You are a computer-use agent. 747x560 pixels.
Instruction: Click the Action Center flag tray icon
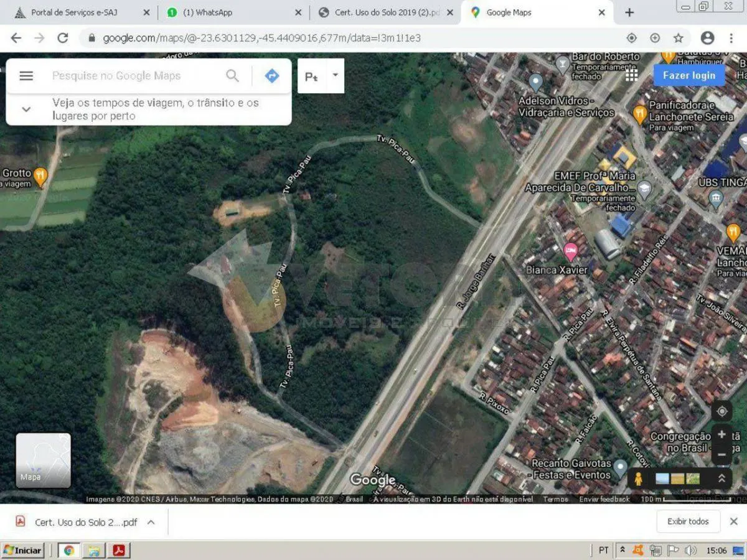tap(673, 550)
